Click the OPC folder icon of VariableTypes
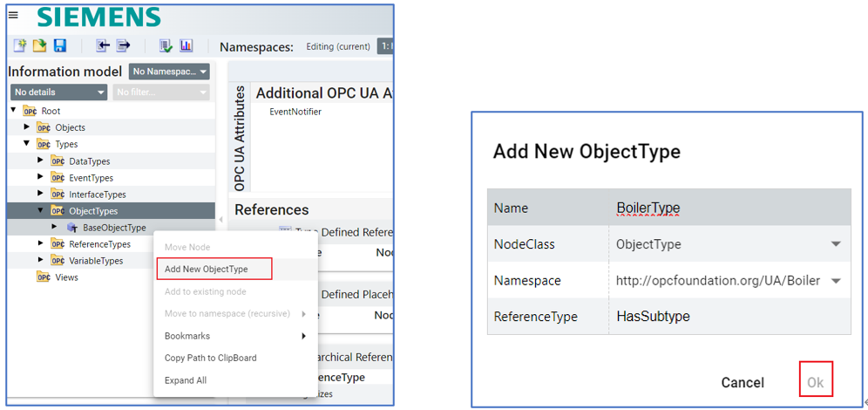This screenshot has height=410, width=868. coord(58,261)
